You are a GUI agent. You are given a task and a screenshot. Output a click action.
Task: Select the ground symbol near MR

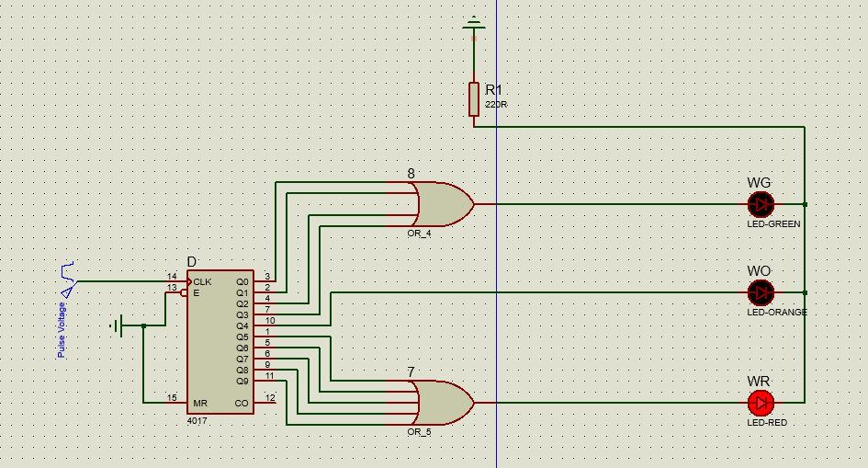116,325
